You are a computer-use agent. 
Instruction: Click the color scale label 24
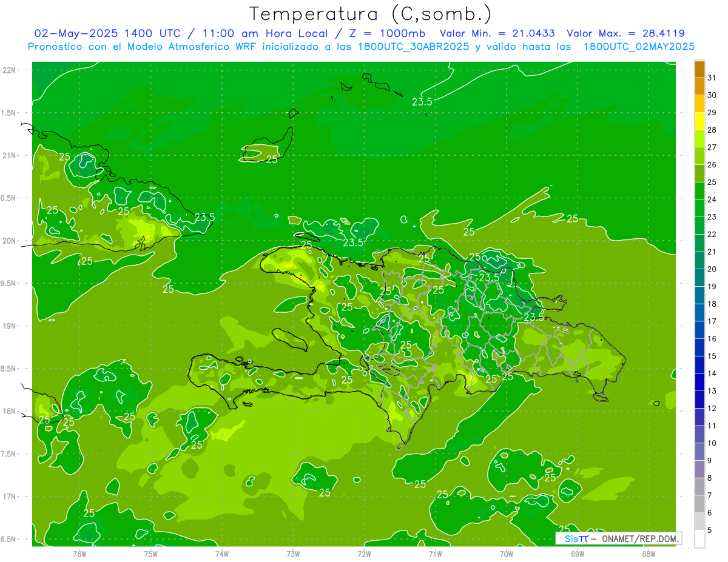tap(712, 199)
